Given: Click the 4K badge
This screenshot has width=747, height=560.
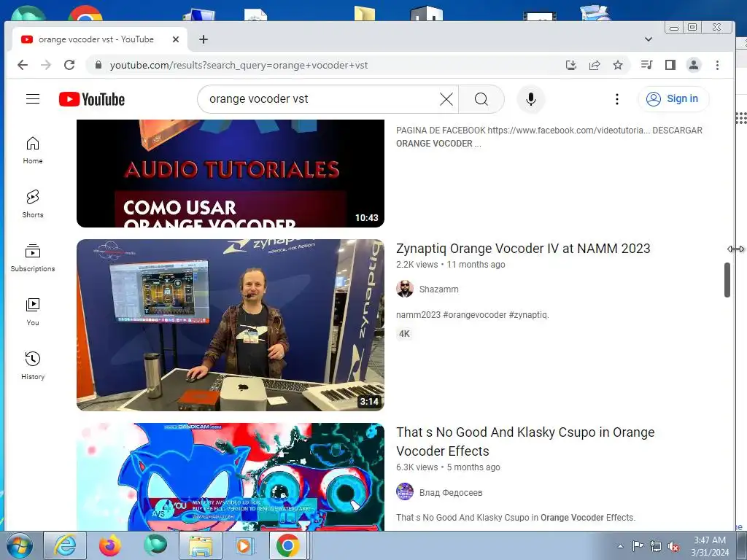Looking at the screenshot, I should coord(404,334).
